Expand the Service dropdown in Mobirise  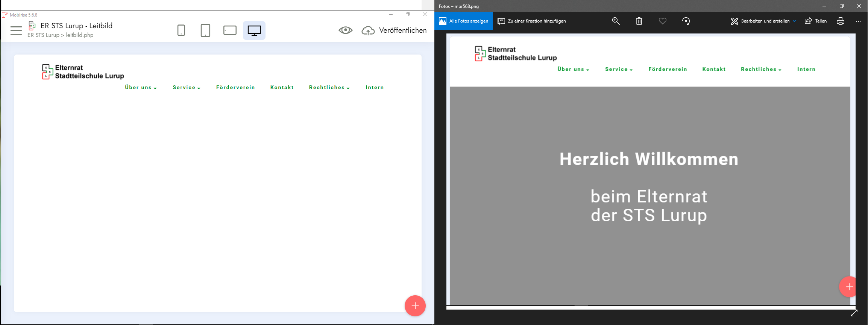[186, 88]
